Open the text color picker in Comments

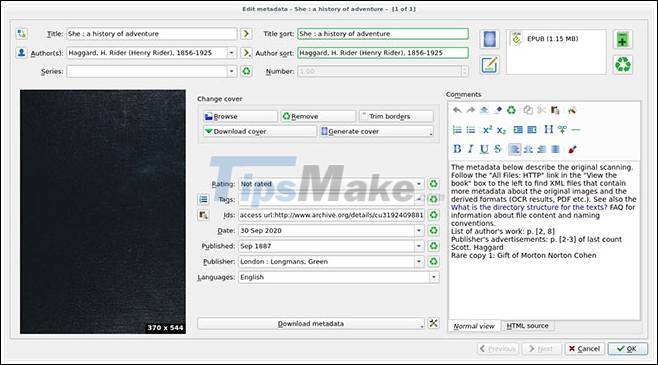(x=572, y=149)
